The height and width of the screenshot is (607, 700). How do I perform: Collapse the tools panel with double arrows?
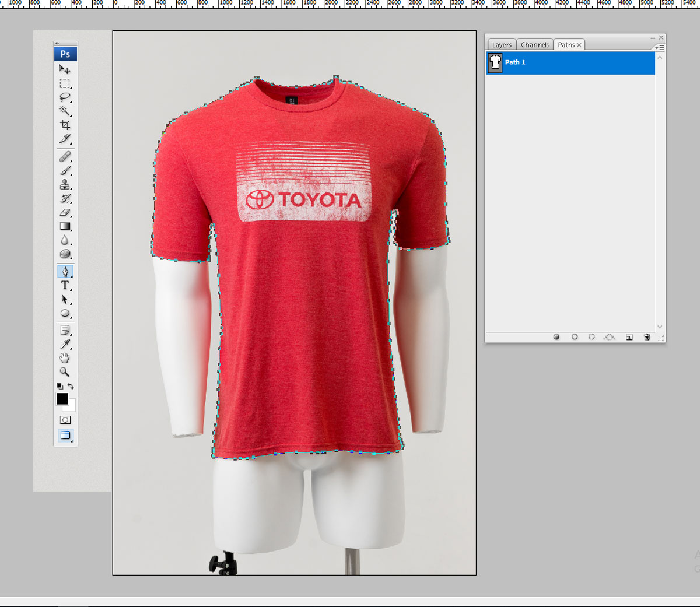click(x=57, y=43)
